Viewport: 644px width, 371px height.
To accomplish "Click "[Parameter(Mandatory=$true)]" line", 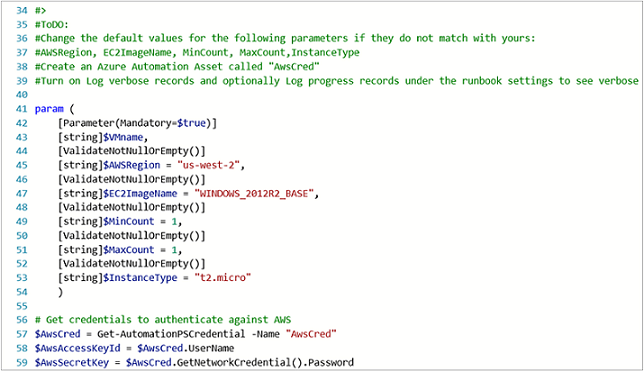I will [x=137, y=123].
